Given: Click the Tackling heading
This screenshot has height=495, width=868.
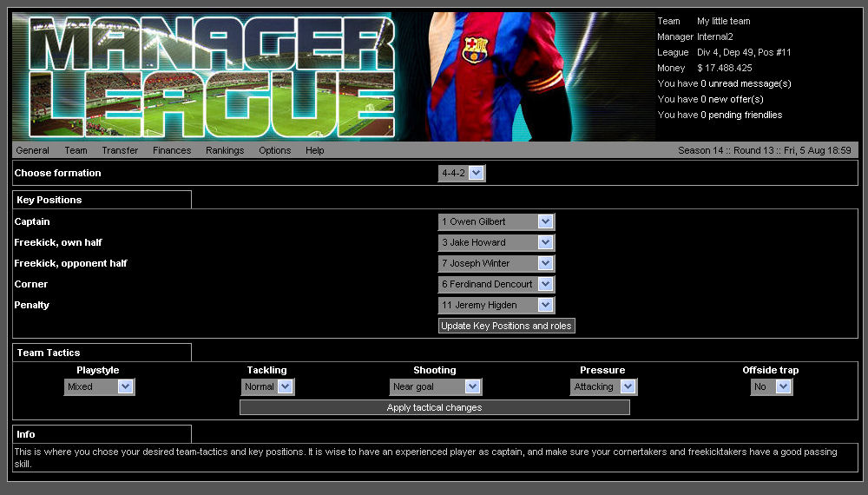Looking at the screenshot, I should pos(266,370).
